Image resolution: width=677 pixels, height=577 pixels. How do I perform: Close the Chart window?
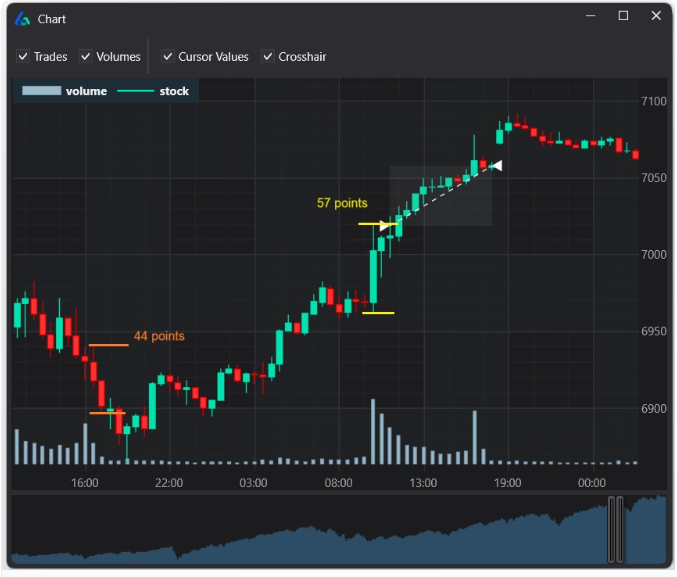point(656,16)
